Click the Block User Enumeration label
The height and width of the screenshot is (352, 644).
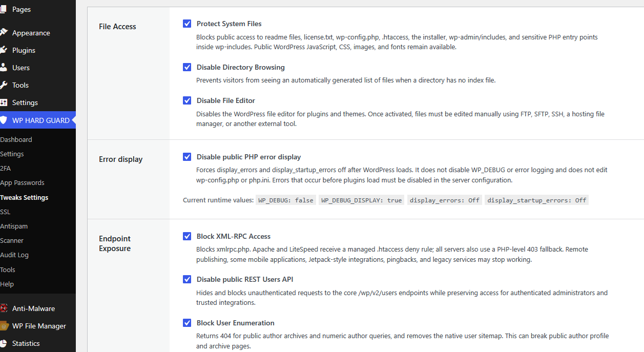(x=236, y=323)
